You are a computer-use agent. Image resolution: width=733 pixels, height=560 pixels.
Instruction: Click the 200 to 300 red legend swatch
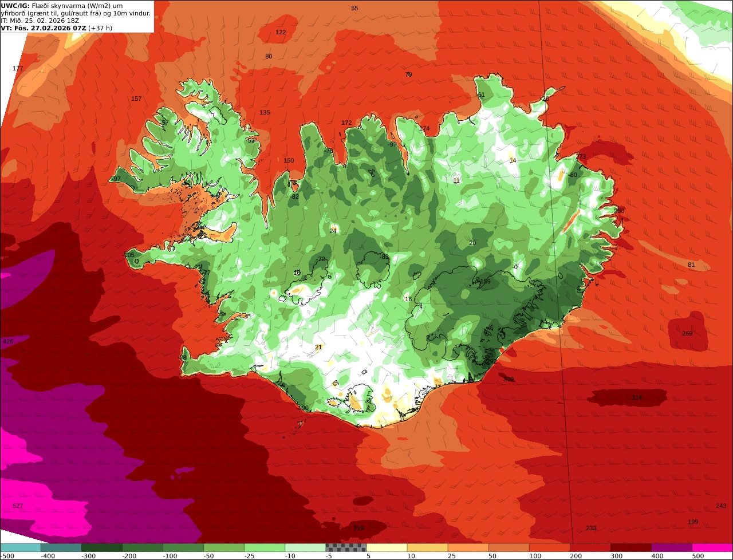[x=590, y=547]
